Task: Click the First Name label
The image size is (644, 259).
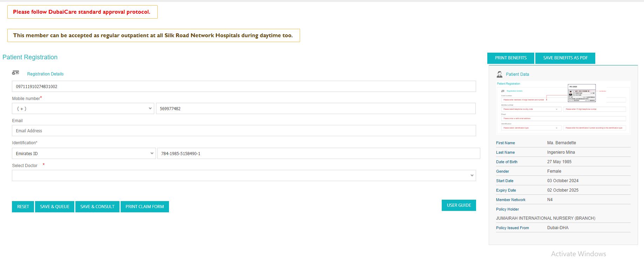Action: pos(506,143)
